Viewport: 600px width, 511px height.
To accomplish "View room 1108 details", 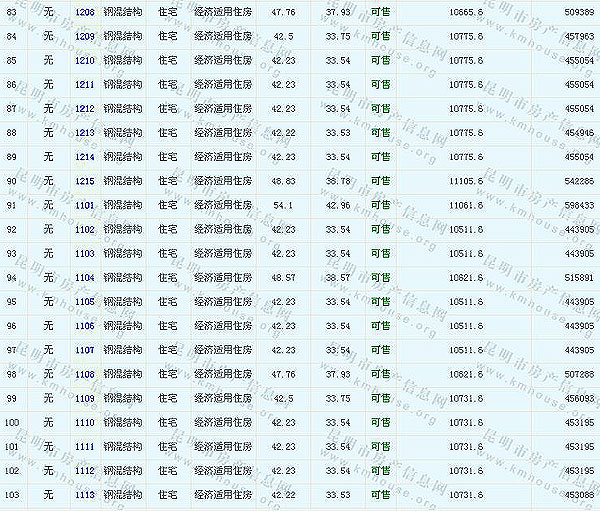I will 85,374.
